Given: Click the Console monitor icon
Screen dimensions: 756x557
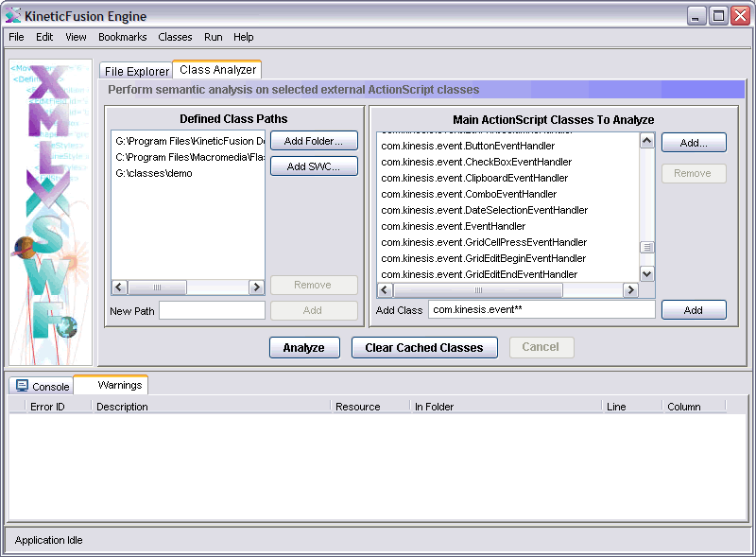Looking at the screenshot, I should pyautogui.click(x=22, y=386).
